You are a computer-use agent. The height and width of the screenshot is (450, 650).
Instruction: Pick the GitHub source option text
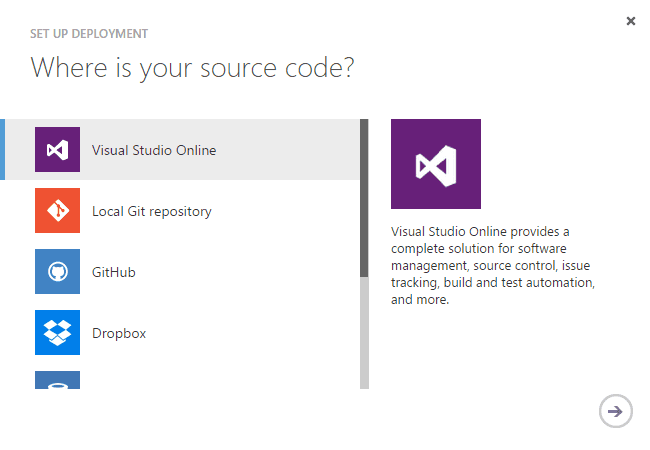[114, 273]
